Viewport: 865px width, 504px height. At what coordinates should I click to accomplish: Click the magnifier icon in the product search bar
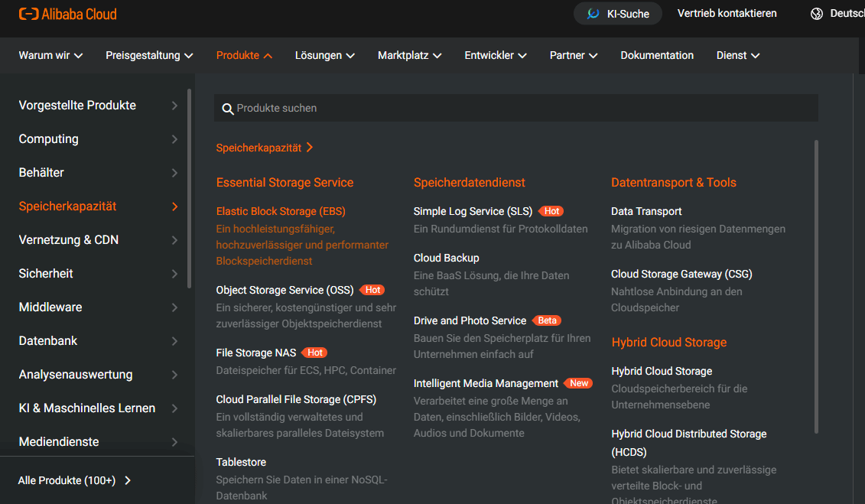point(228,108)
